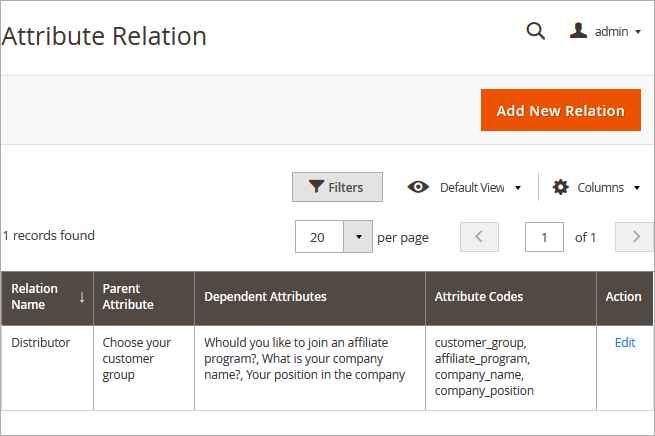Go to previous page arrow
655x436 pixels.
(479, 237)
